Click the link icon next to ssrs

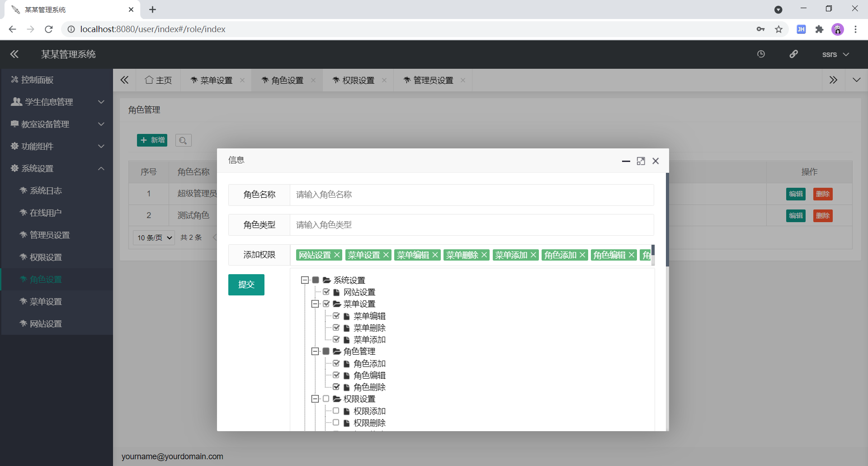click(794, 54)
